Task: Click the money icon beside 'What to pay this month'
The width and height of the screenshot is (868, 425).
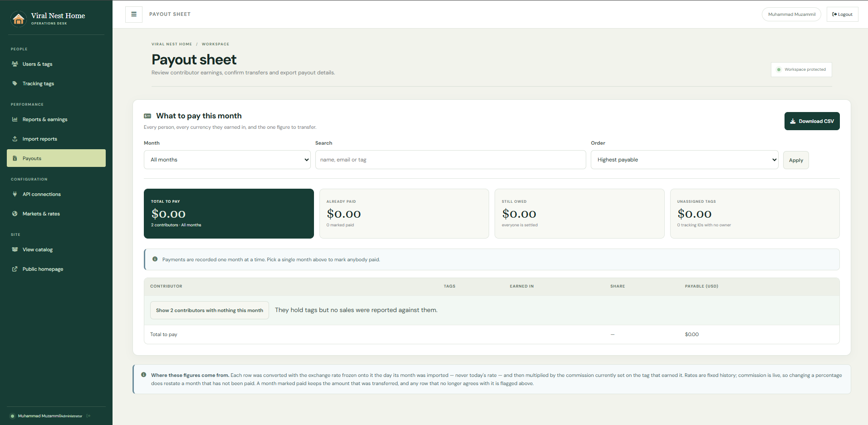Action: tap(147, 116)
